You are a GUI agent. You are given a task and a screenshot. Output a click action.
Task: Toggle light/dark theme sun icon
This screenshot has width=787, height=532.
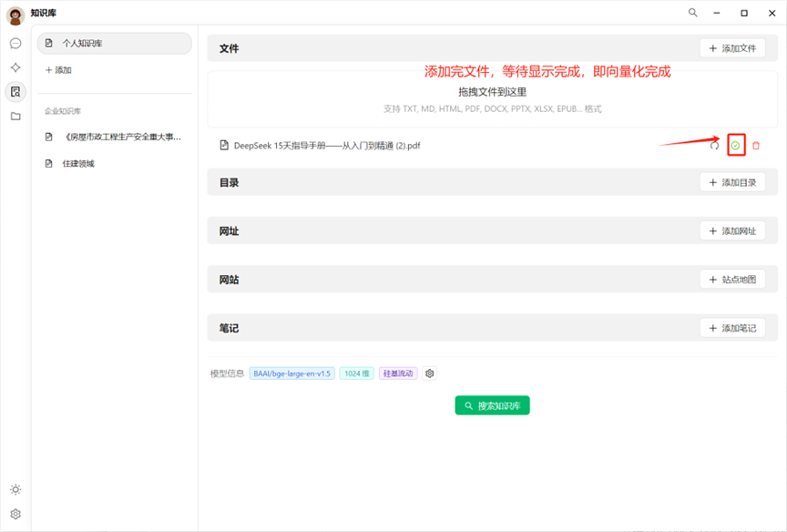15,489
